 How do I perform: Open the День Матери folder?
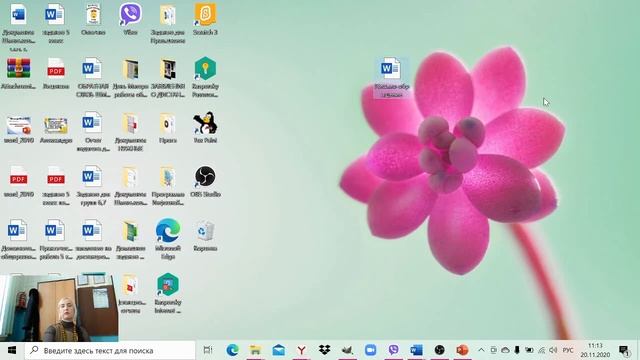point(131,77)
